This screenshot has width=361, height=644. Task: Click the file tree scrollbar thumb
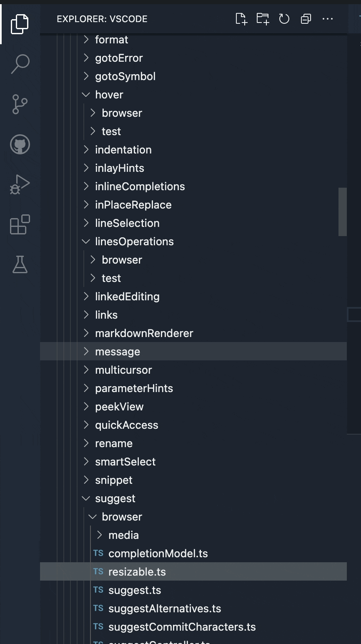[342, 212]
